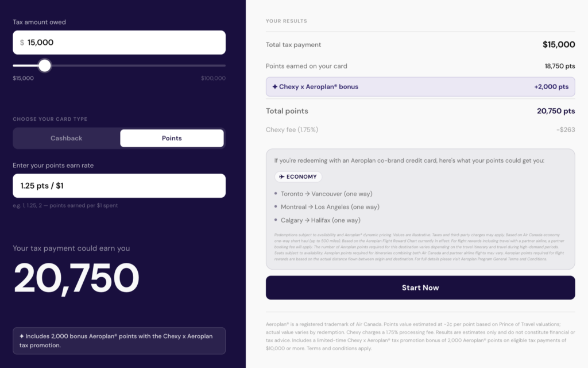This screenshot has height=368, width=588.
Task: Click the large 20,750 earned points number
Action: coord(76,278)
